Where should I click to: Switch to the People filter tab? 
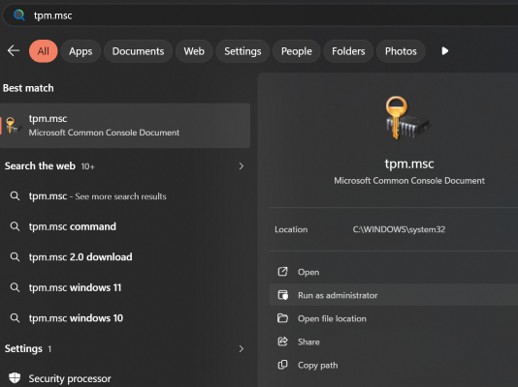[x=296, y=51]
